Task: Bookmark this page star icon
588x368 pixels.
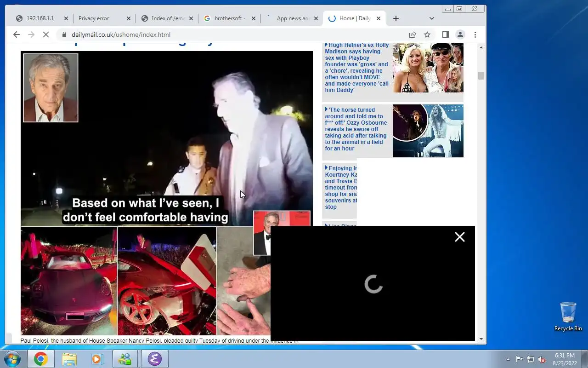Action: (x=427, y=34)
